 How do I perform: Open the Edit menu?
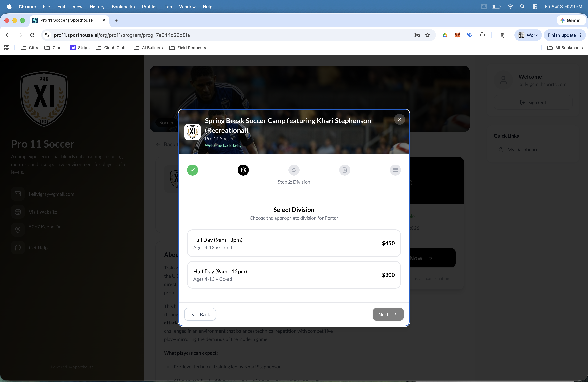[61, 7]
